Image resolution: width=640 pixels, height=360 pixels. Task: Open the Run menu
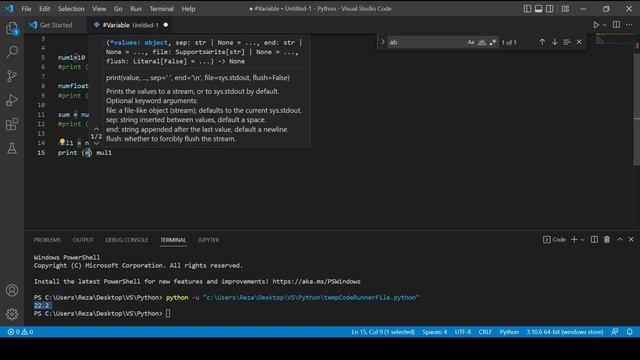click(136, 9)
